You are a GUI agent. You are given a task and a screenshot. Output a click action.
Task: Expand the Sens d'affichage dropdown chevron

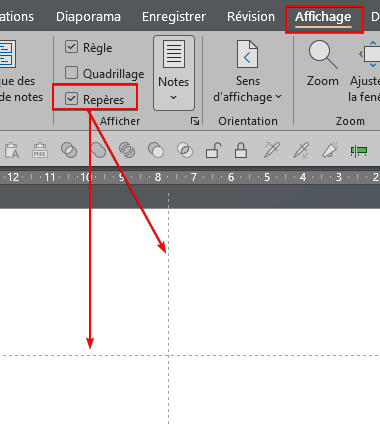pyautogui.click(x=279, y=97)
